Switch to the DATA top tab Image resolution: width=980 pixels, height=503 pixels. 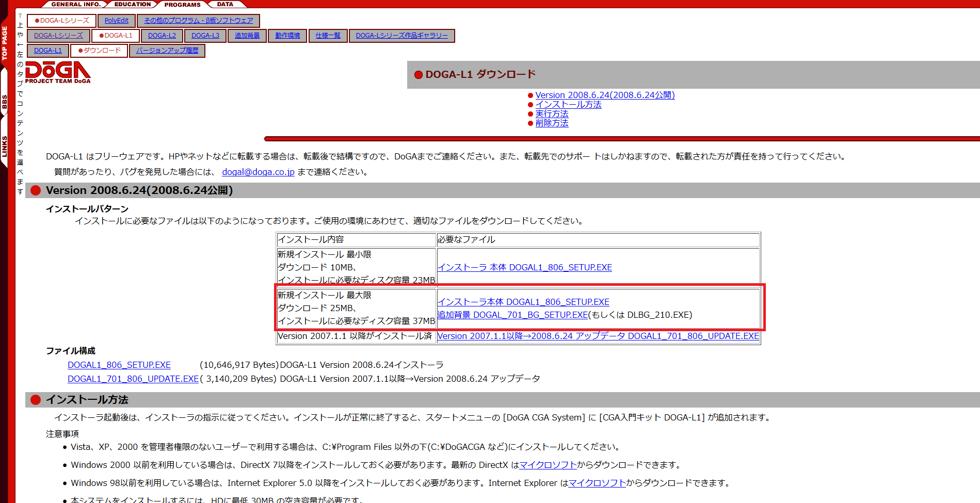225,4
